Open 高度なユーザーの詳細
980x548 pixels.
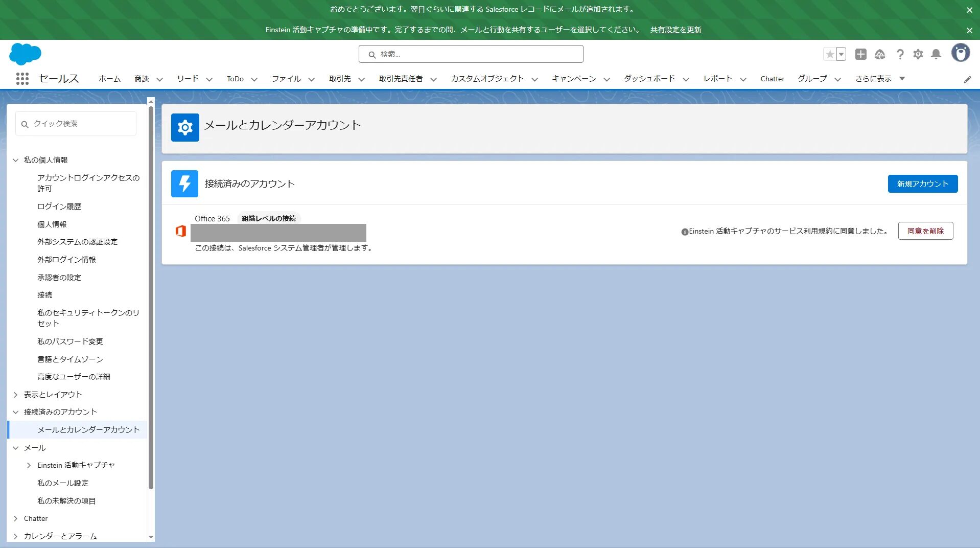pyautogui.click(x=74, y=377)
